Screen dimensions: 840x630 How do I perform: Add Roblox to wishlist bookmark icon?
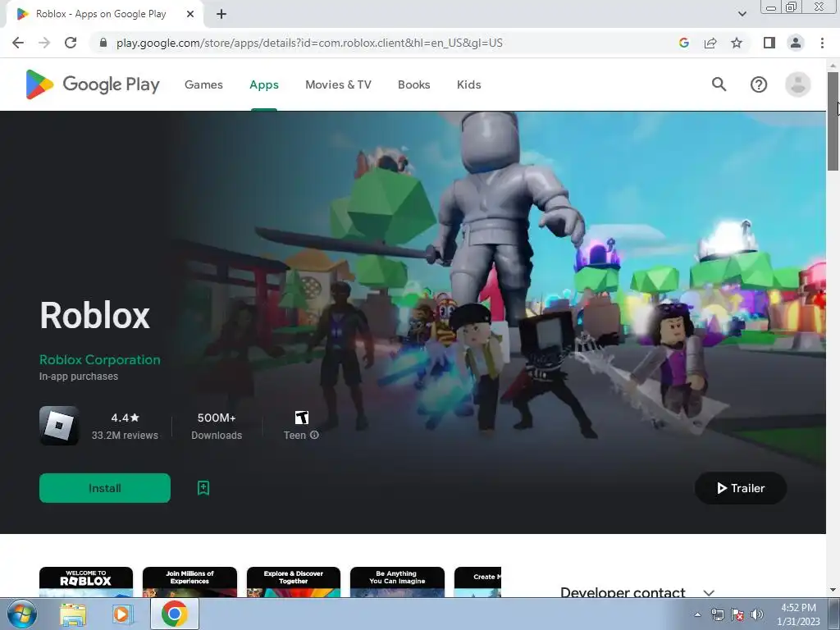[x=203, y=488]
